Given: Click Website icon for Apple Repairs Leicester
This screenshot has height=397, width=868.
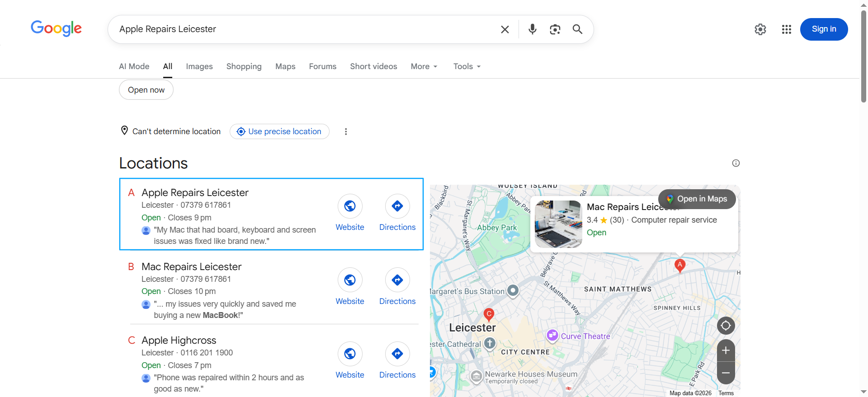Looking at the screenshot, I should tap(350, 206).
